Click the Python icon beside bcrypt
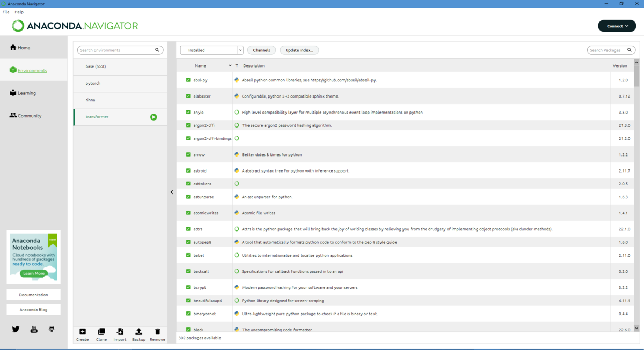This screenshot has width=644, height=350. point(236,287)
